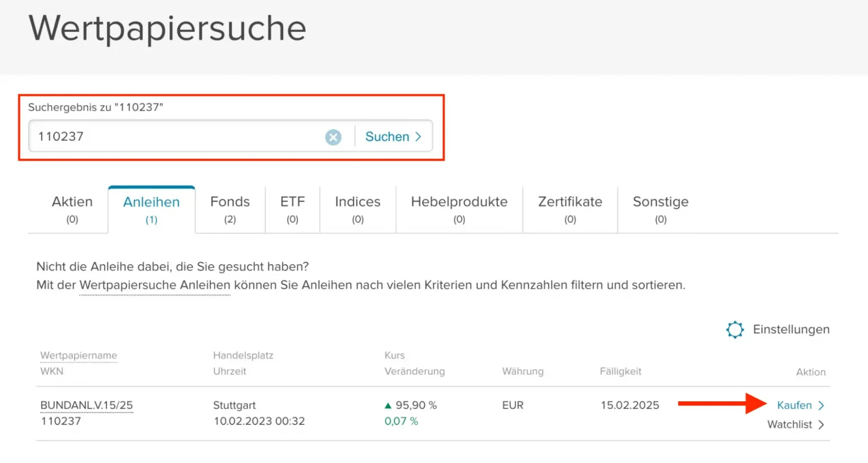Click into the search field containing 110237
Viewport: 868px width, 463px height.
[x=175, y=137]
